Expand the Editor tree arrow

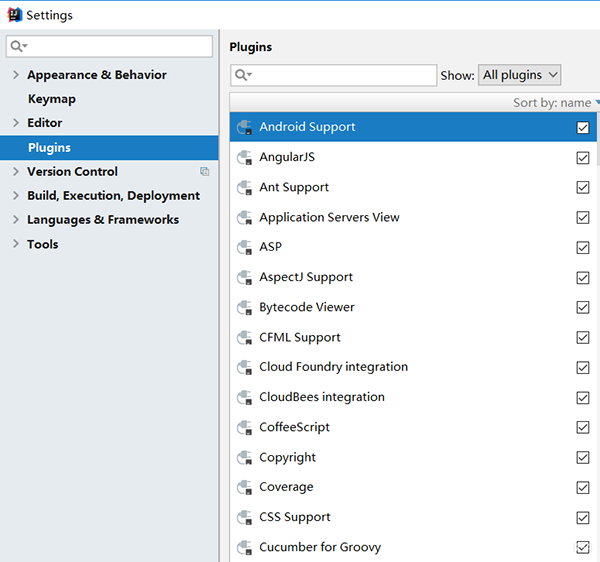pos(16,123)
